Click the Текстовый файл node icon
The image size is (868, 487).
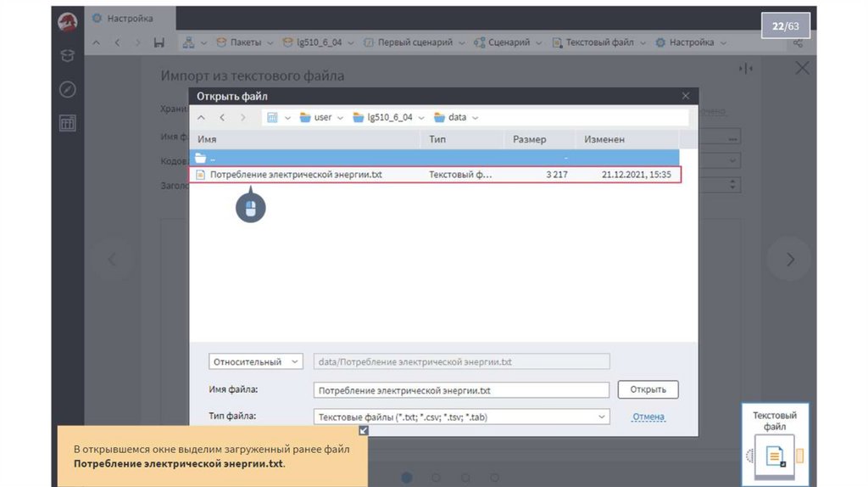click(x=774, y=456)
